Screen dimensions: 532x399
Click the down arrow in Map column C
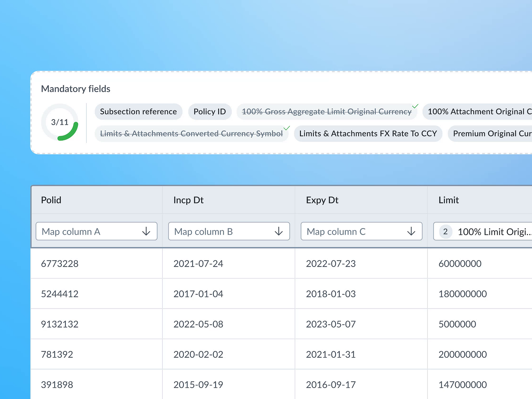(x=411, y=231)
